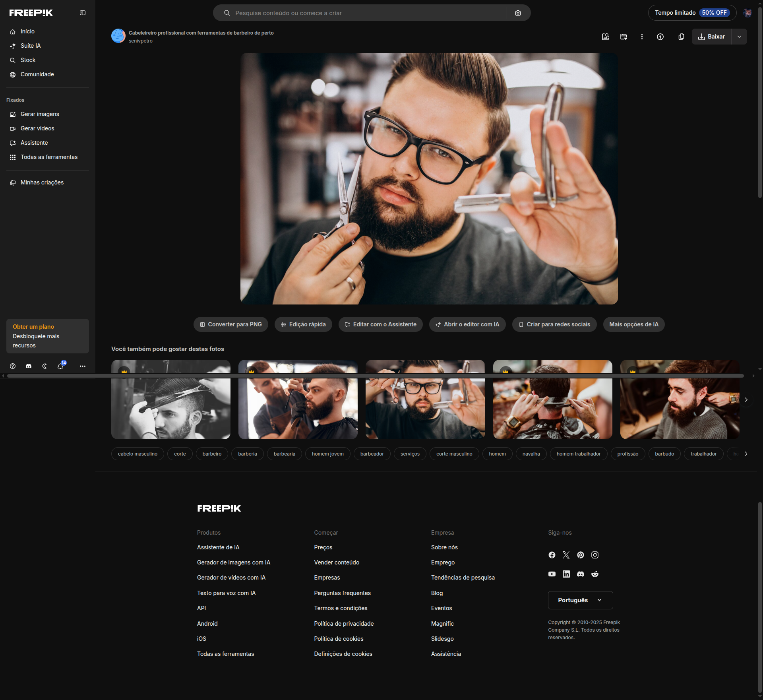Open the Português language dropdown
Screen dimensions: 763x700
pos(580,600)
